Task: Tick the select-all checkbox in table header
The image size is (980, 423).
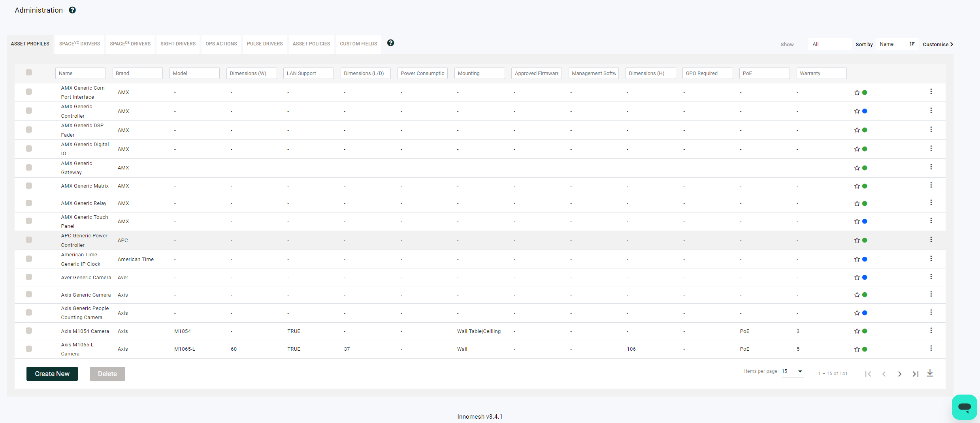Action: 29,72
